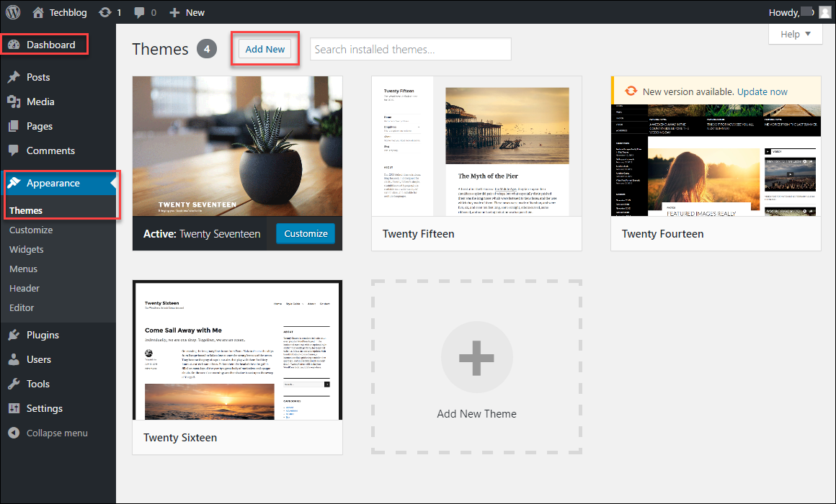Open the comments bubble icon in admin bar
Screen dimensions: 836x504
coord(139,12)
